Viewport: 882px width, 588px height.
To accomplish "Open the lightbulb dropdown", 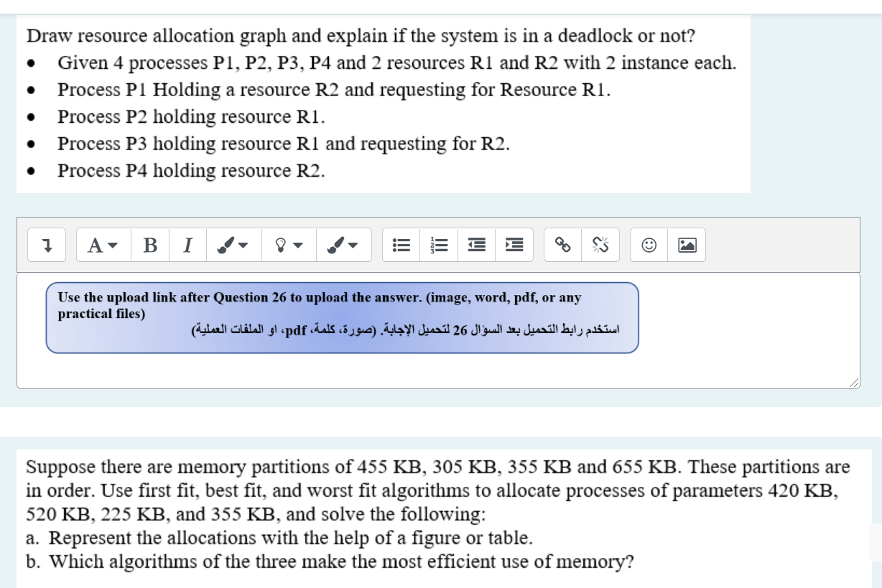I will coord(289,245).
